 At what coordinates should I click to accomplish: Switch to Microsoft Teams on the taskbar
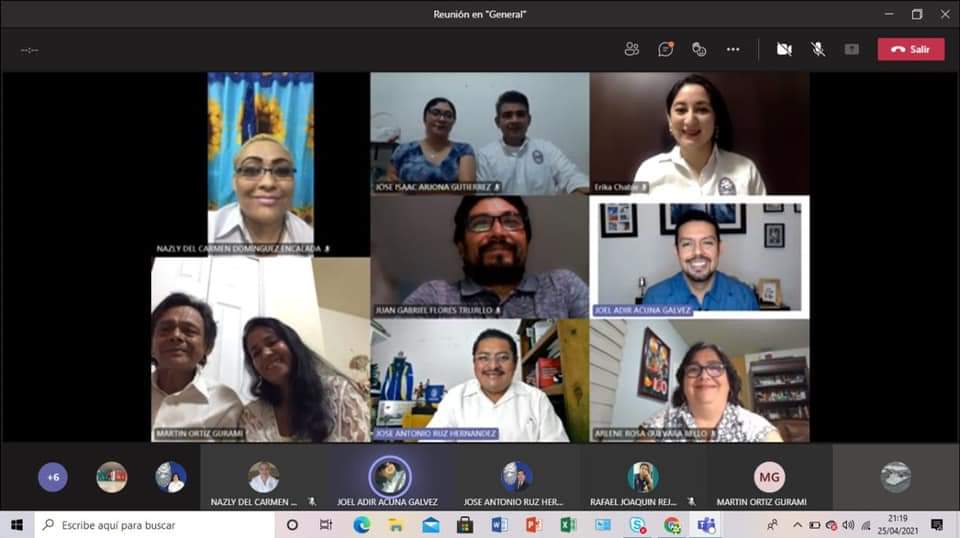[x=707, y=525]
